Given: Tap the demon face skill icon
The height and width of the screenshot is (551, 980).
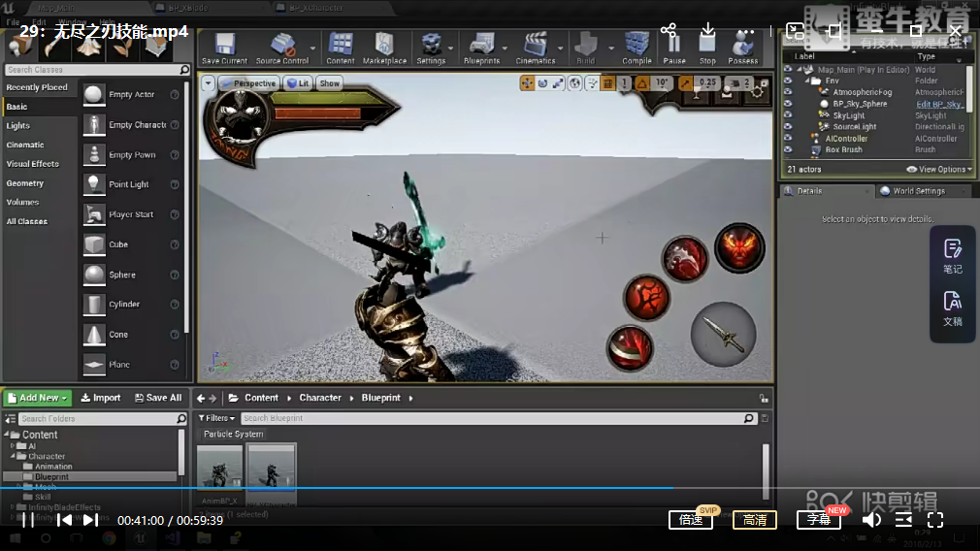Looking at the screenshot, I should (x=739, y=248).
